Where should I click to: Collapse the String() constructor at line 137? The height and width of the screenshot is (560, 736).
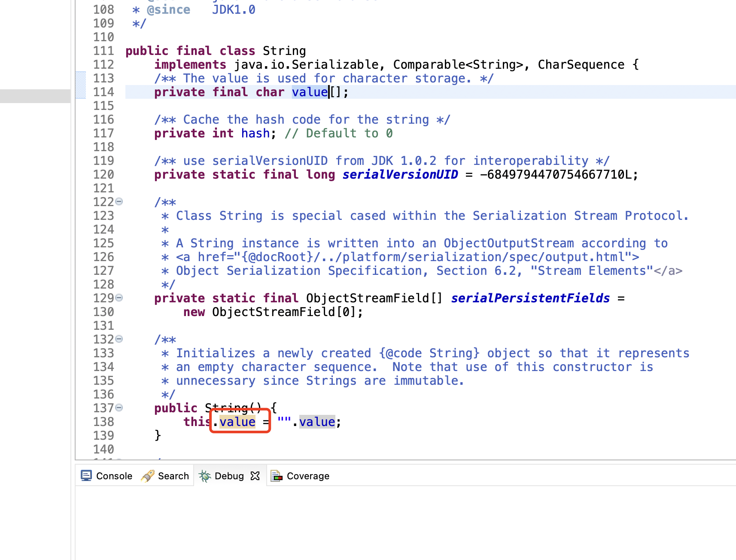pyautogui.click(x=119, y=408)
